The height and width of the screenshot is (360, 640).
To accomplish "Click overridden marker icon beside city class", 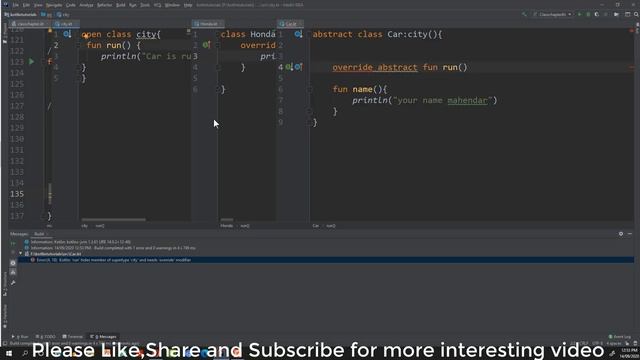I will click(x=67, y=34).
